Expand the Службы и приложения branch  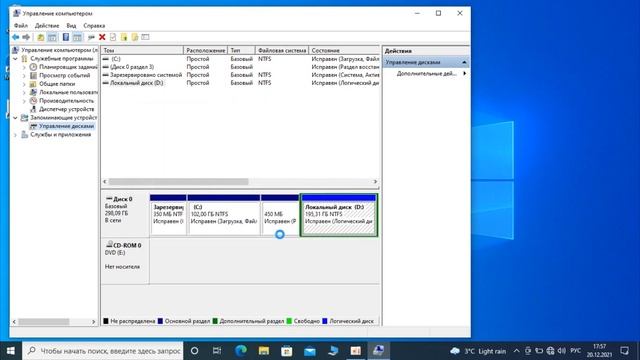[16, 135]
